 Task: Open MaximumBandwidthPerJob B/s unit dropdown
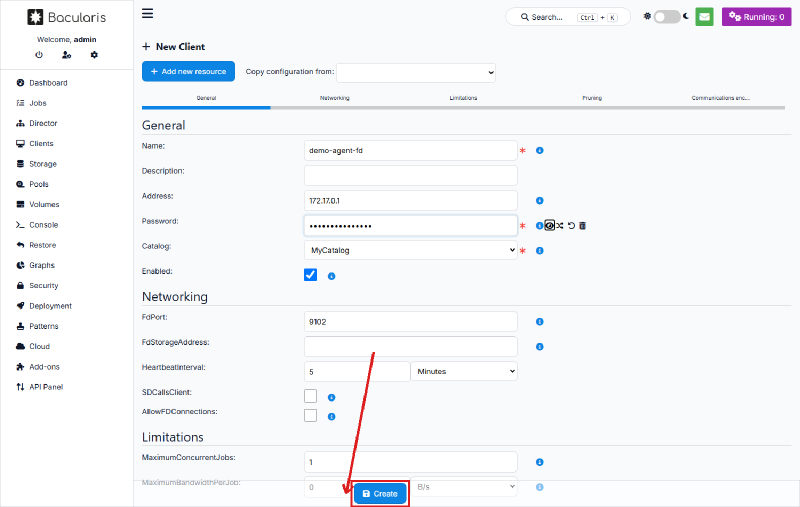tap(464, 487)
